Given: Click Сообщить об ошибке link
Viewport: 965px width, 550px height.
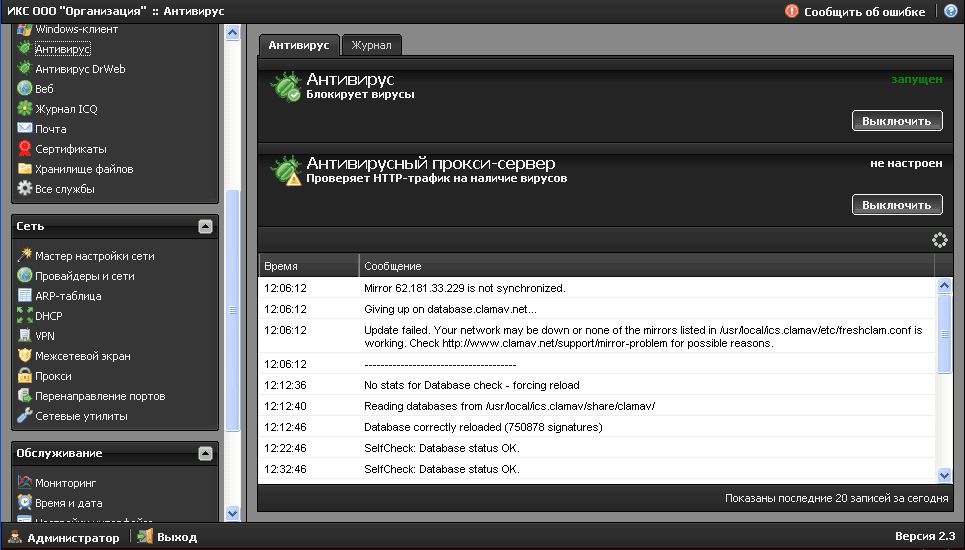Looking at the screenshot, I should click(864, 12).
